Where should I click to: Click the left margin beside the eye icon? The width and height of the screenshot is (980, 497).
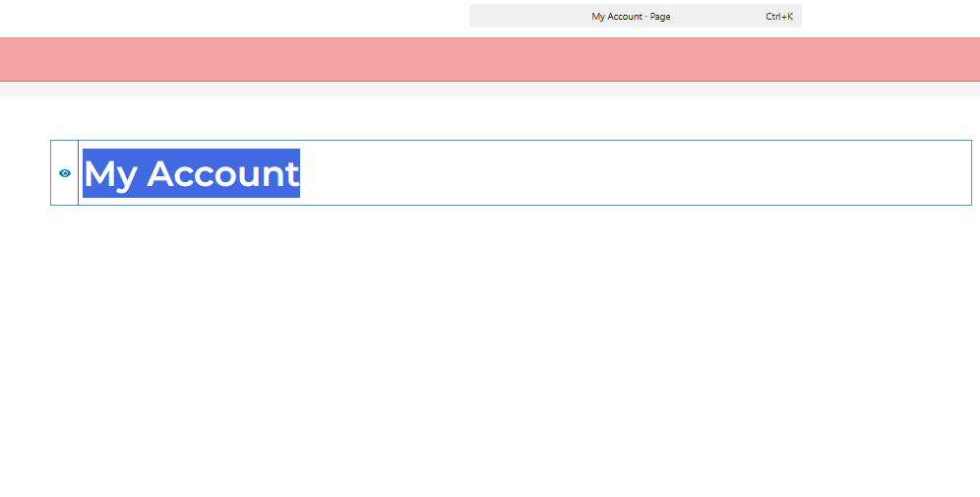(x=25, y=173)
